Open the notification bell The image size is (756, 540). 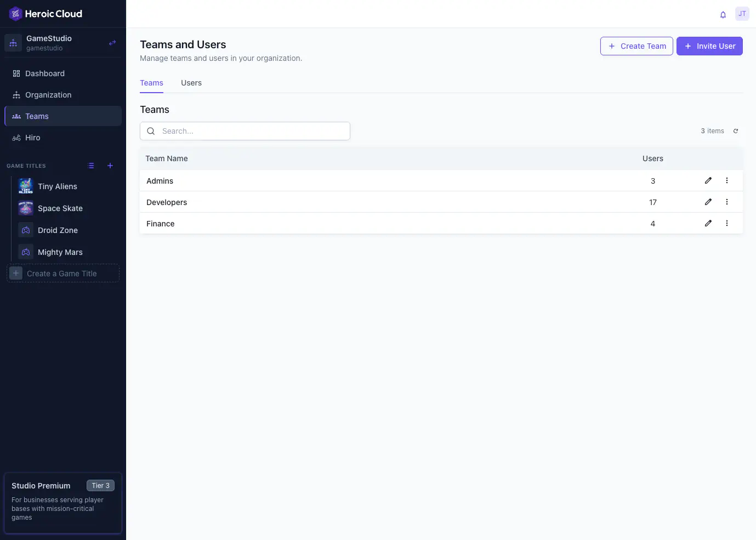click(x=723, y=14)
